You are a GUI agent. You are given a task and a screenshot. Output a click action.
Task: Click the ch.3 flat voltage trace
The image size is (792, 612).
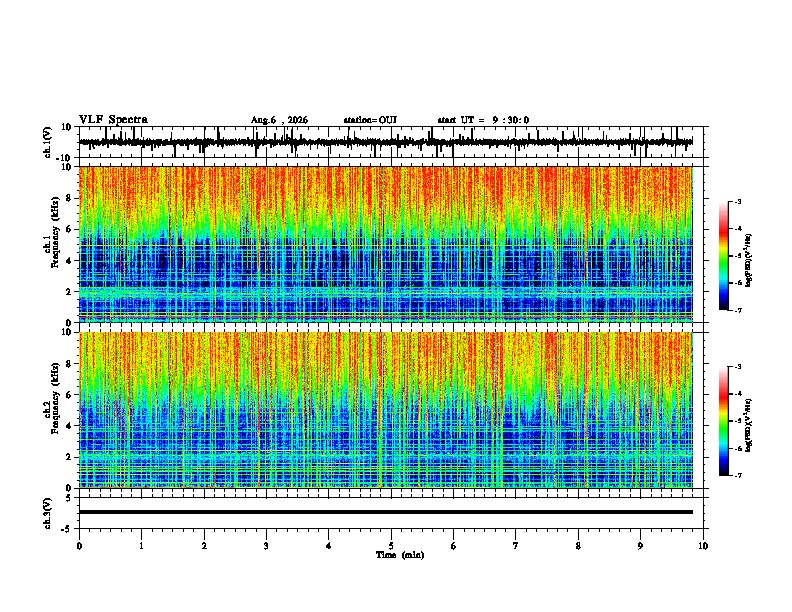pos(386,512)
